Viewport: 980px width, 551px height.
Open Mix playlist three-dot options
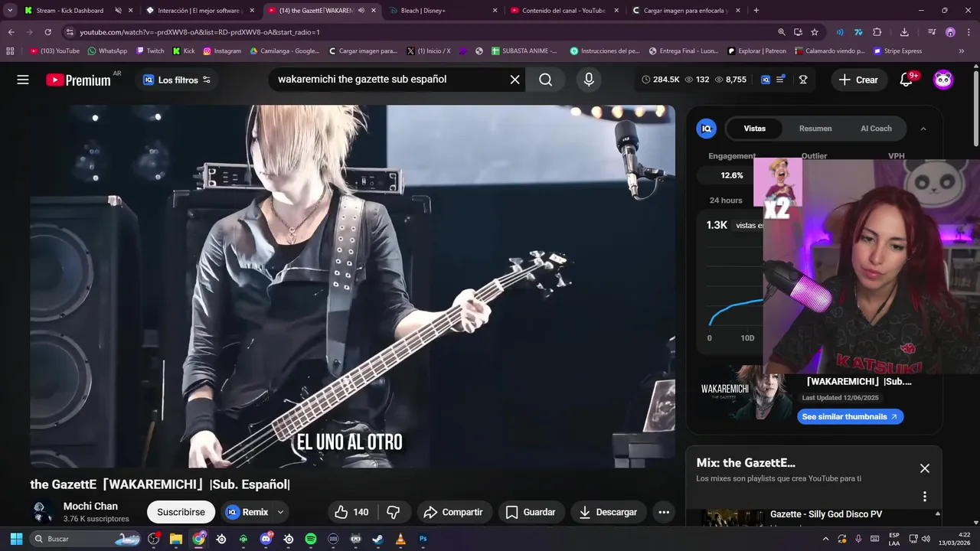[925, 497]
